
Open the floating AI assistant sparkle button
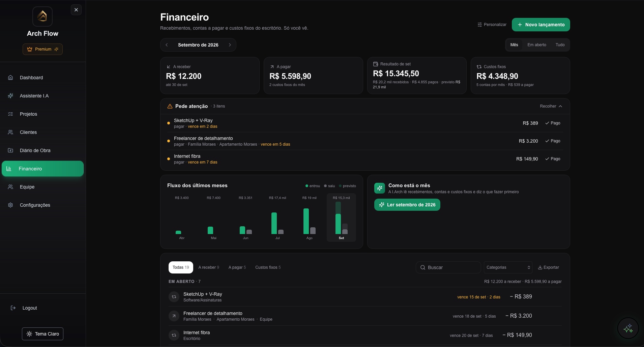pos(628,328)
